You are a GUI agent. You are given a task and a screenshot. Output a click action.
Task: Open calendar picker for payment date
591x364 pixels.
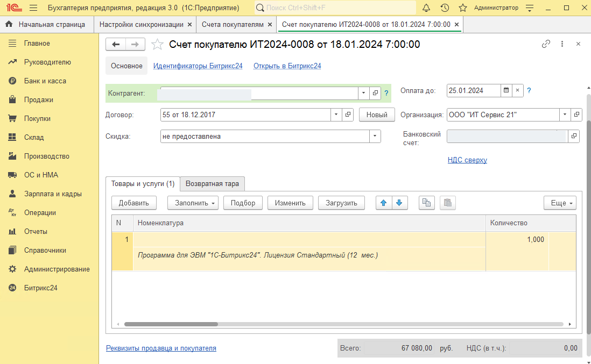[x=506, y=91]
